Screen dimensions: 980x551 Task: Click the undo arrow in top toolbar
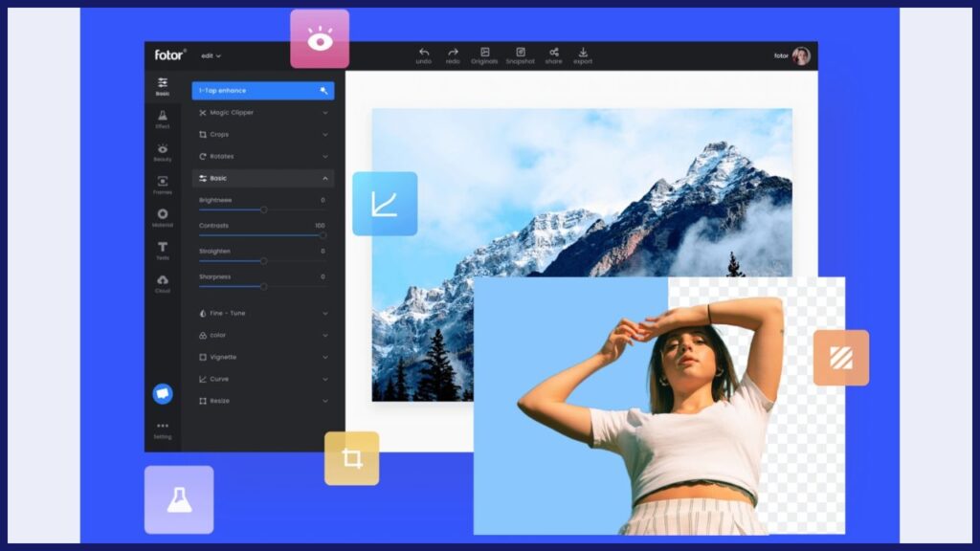(x=424, y=53)
